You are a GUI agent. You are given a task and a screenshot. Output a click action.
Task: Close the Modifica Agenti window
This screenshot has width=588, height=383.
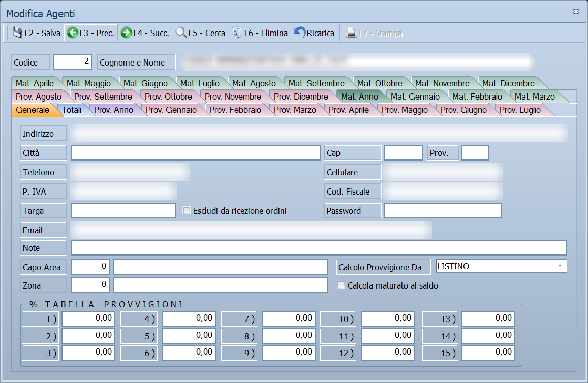coord(576,12)
